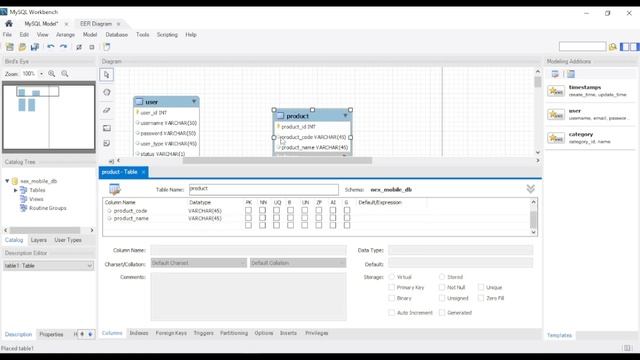Switch to the Foreign Keys tab
The height and width of the screenshot is (360, 640).
click(x=171, y=333)
